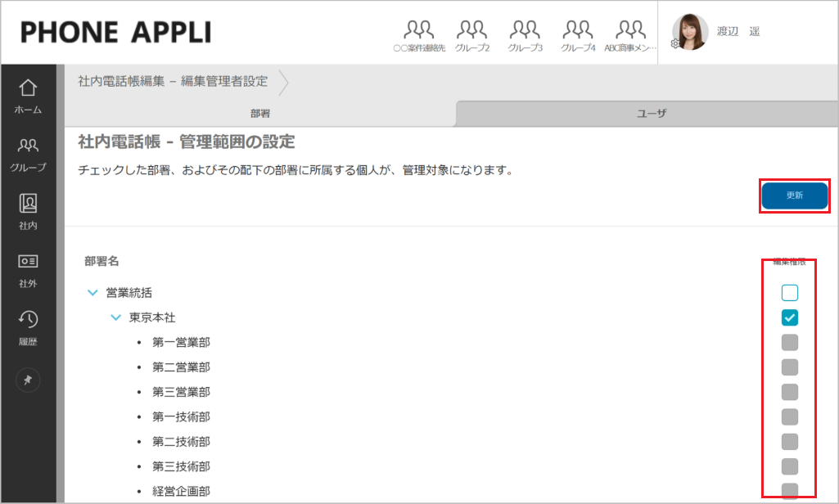Click the settings gear beside profile photo
Screen dimensions: 839x504
(675, 43)
